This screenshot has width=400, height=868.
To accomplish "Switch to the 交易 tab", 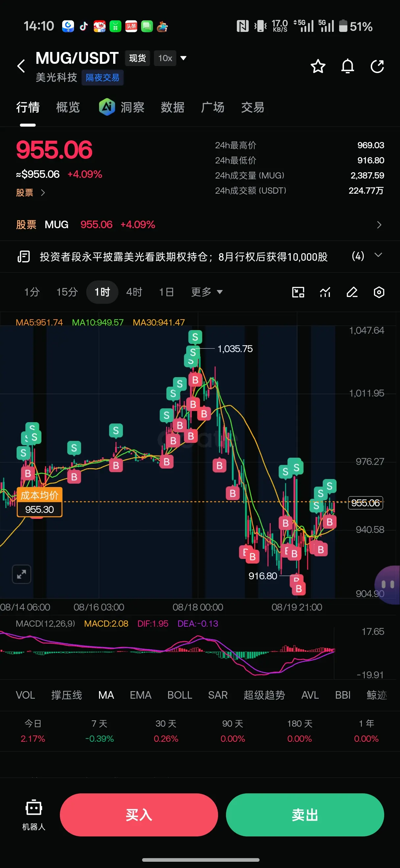I will (x=253, y=107).
